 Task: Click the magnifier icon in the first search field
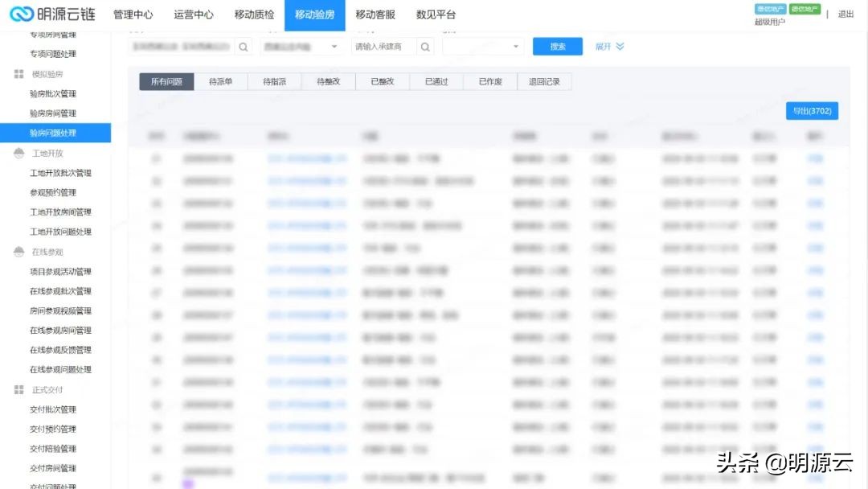pyautogui.click(x=244, y=47)
